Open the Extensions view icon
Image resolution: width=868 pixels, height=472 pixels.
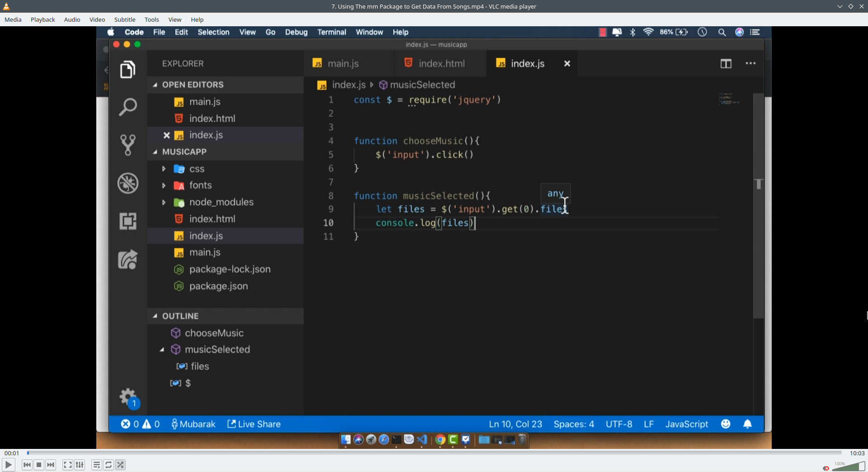click(x=127, y=221)
